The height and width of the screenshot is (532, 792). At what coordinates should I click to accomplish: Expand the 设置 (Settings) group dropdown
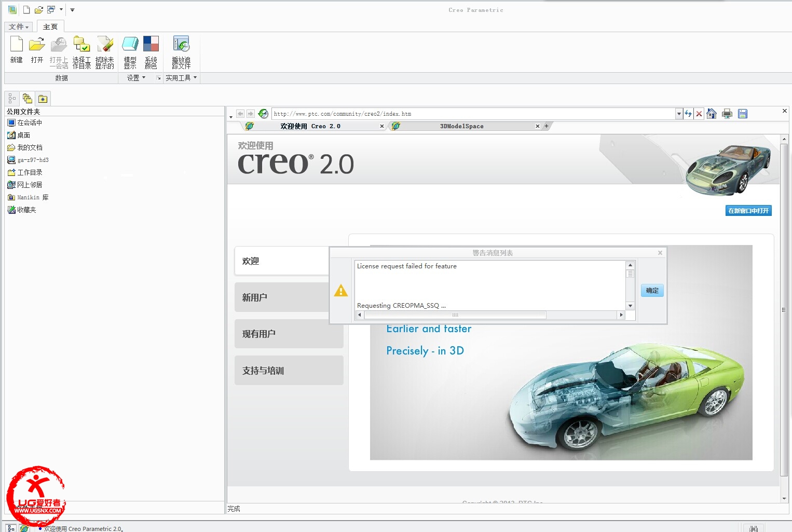pyautogui.click(x=136, y=78)
